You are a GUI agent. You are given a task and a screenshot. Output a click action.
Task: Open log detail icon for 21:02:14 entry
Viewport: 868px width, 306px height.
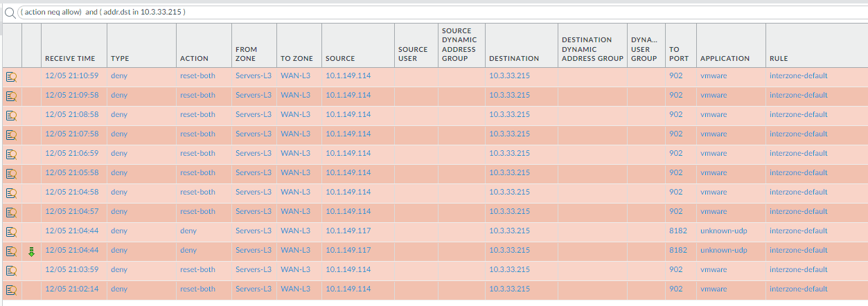coord(12,289)
